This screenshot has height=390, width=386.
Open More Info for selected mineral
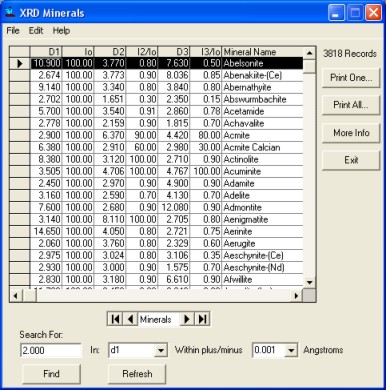coord(351,133)
